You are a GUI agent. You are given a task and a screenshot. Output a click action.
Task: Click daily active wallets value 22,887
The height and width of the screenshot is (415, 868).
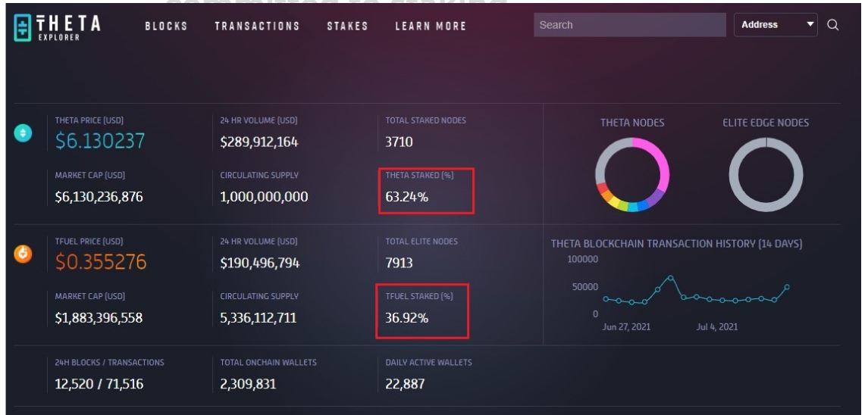click(406, 384)
